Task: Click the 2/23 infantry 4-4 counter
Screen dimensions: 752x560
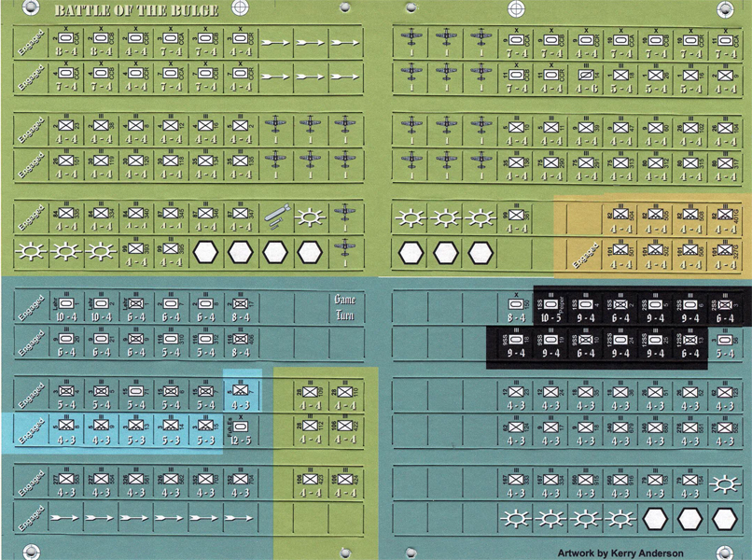Action: (66, 130)
